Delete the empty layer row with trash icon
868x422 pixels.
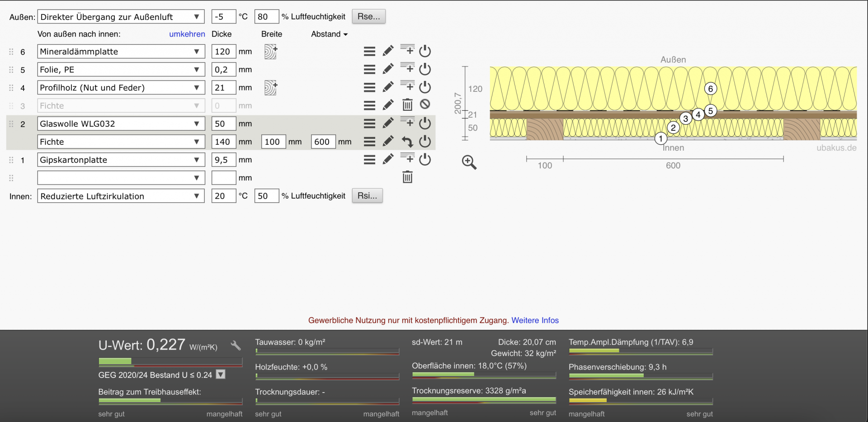407,177
